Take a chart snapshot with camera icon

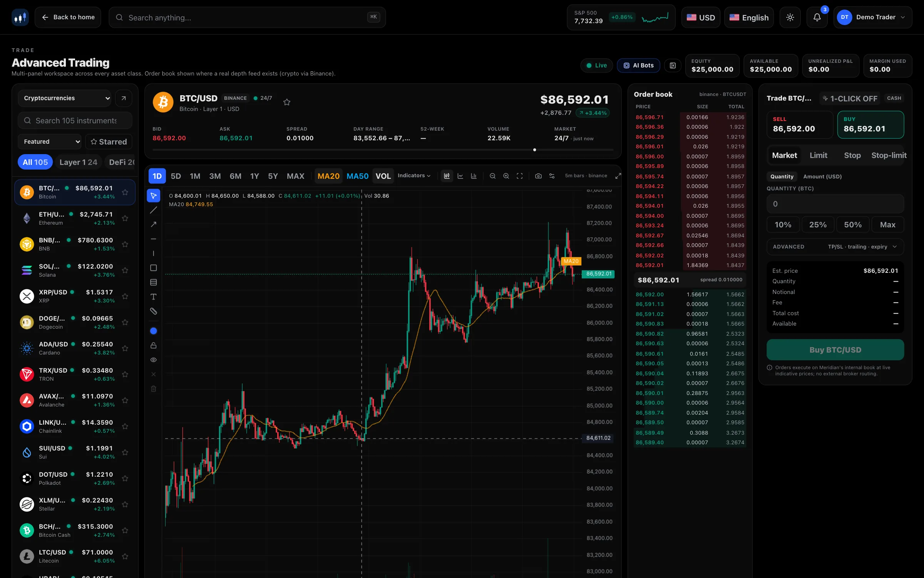538,176
